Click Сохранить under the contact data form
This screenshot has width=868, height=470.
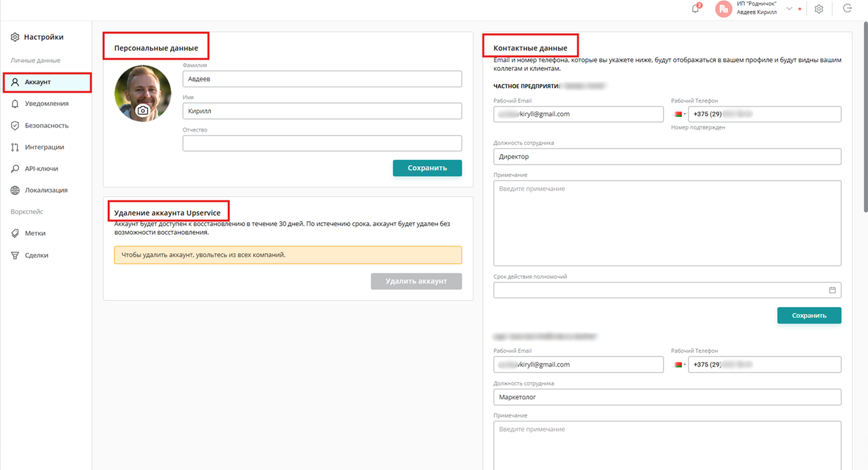click(x=809, y=316)
